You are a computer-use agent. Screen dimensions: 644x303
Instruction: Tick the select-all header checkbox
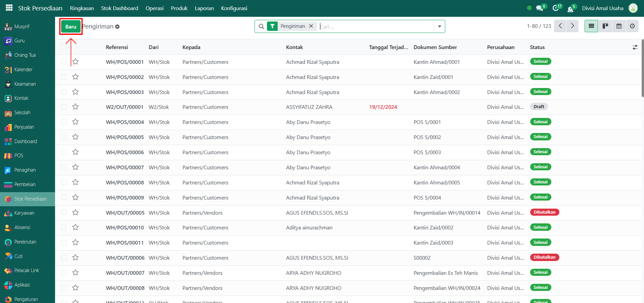click(64, 47)
